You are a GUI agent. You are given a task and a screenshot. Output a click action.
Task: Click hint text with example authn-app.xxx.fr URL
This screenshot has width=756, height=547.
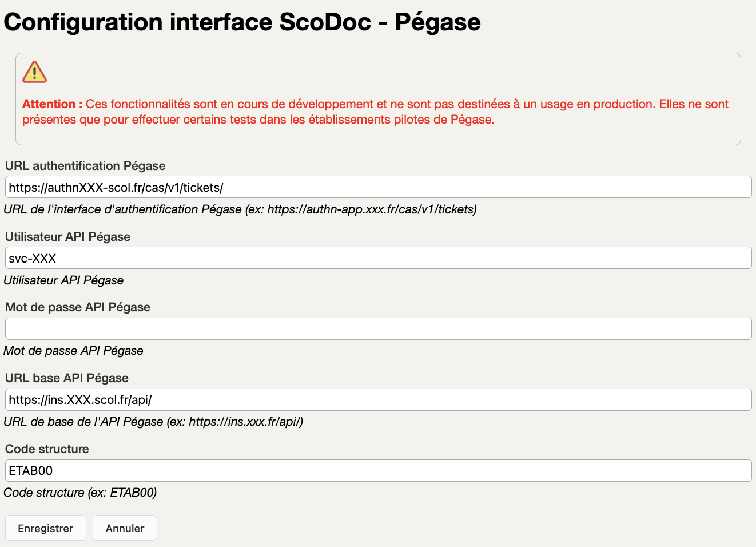point(240,209)
